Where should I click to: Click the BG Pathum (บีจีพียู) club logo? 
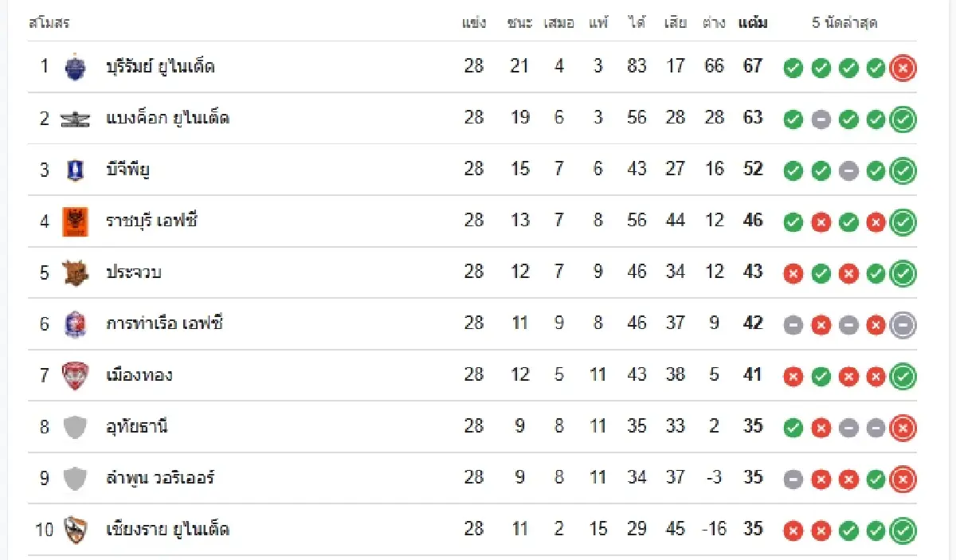tap(74, 170)
